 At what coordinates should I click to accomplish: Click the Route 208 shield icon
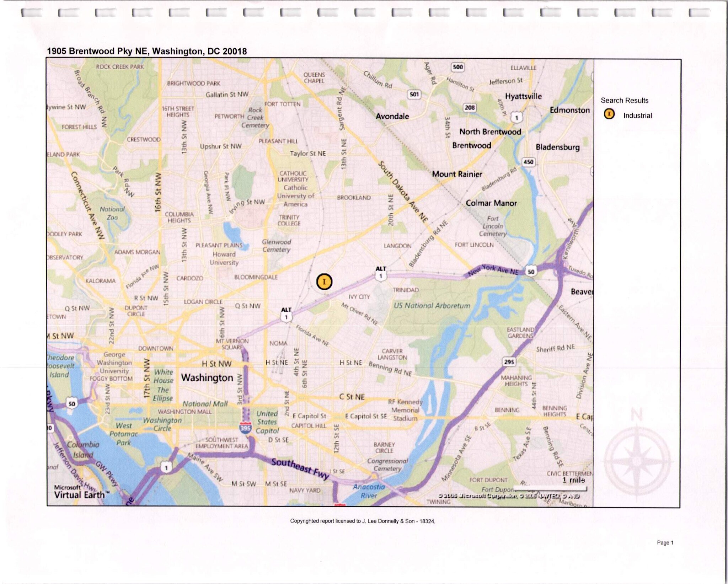coord(470,107)
